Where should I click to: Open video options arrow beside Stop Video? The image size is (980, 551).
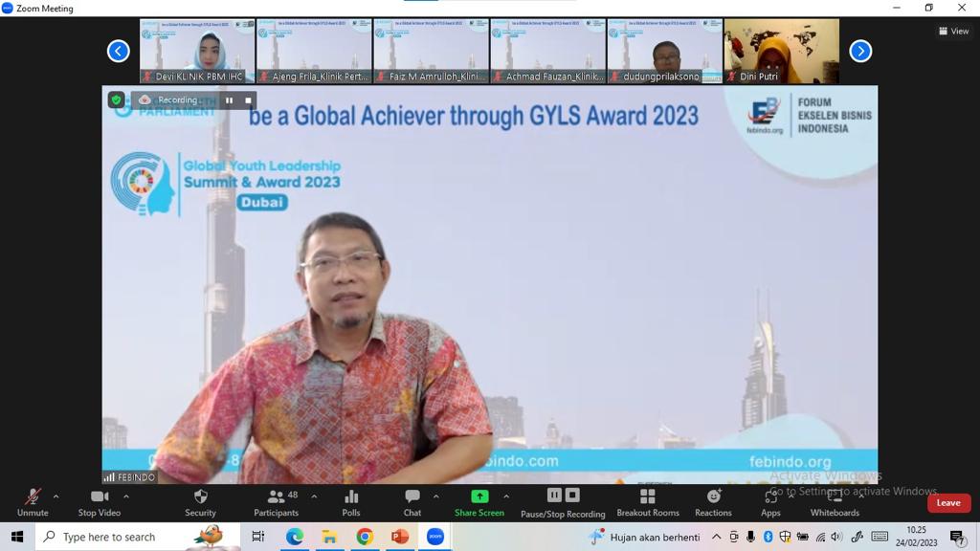126,496
